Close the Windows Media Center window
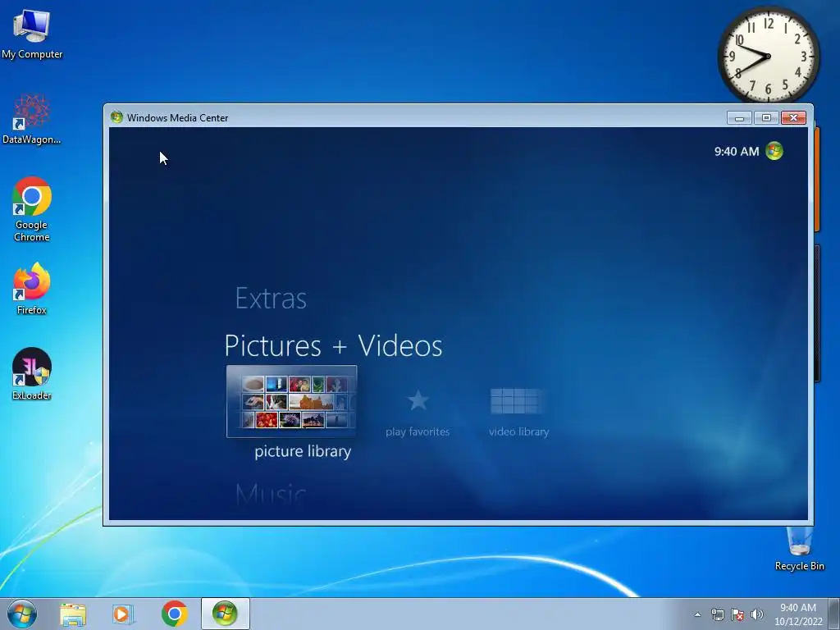The height and width of the screenshot is (630, 840). click(x=793, y=118)
